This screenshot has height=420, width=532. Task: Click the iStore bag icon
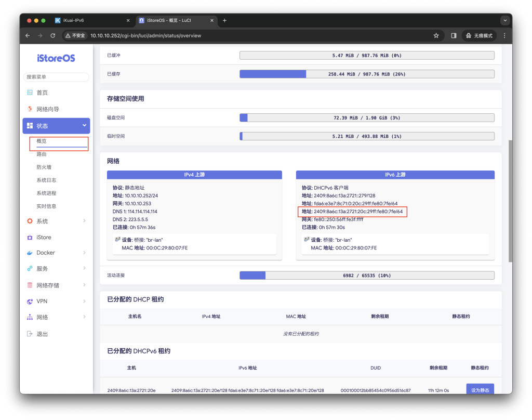(x=30, y=238)
